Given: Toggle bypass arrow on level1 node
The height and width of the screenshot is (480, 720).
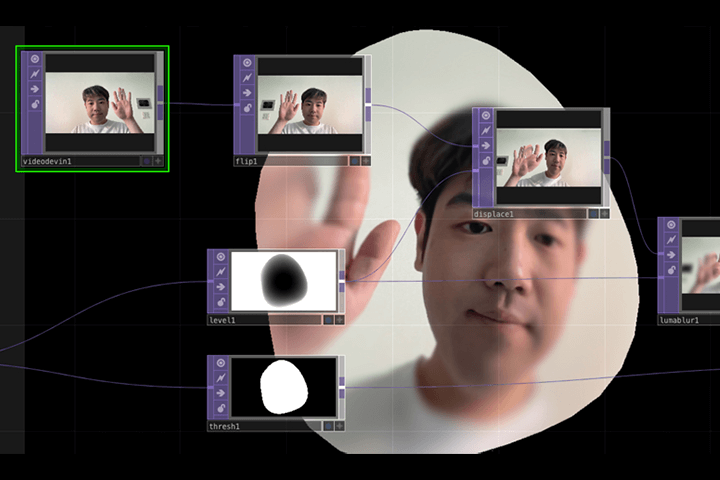Looking at the screenshot, I should [219, 286].
